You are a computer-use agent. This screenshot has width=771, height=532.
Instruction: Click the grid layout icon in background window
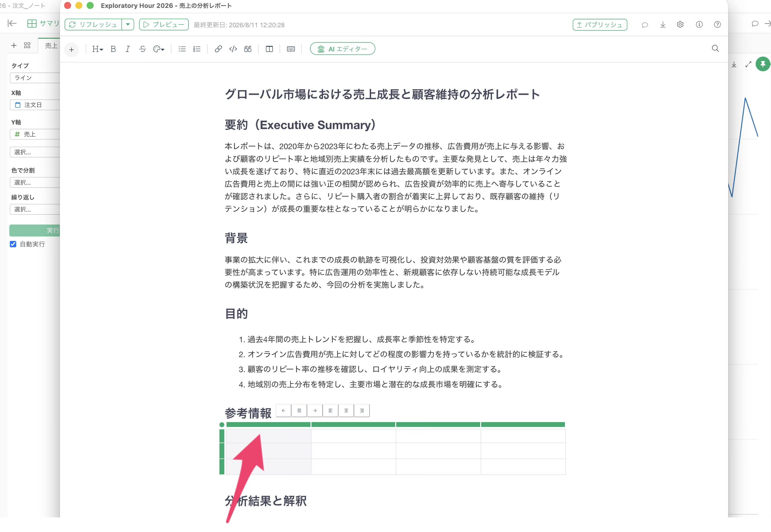[27, 45]
